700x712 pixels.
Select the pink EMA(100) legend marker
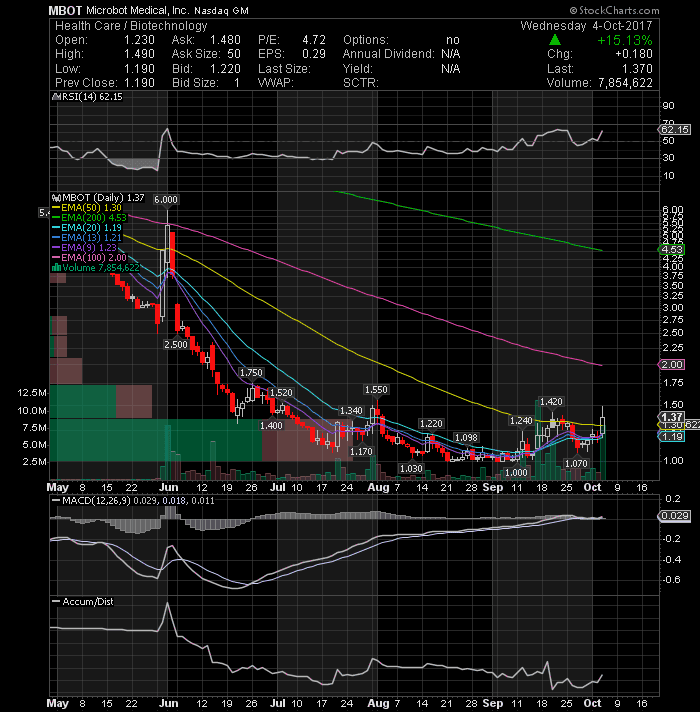(56, 257)
